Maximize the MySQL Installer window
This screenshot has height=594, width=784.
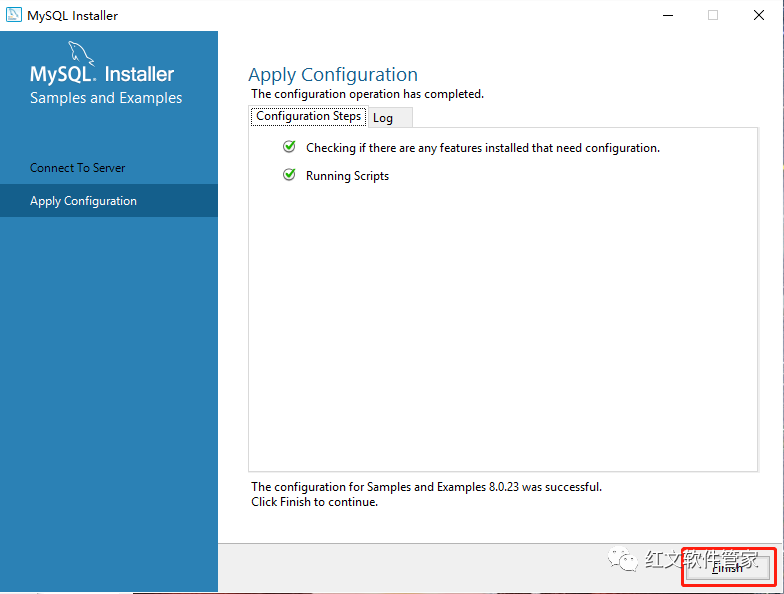click(713, 16)
